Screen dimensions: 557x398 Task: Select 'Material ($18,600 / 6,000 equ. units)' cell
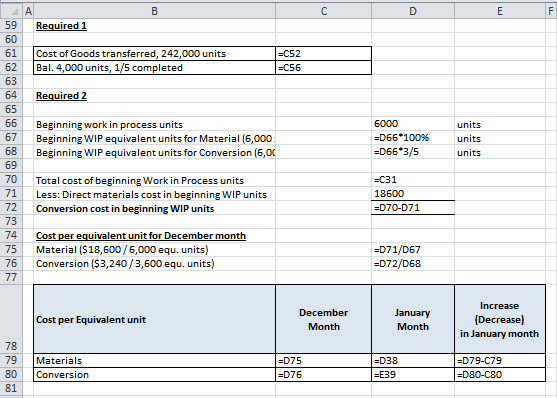click(x=154, y=249)
